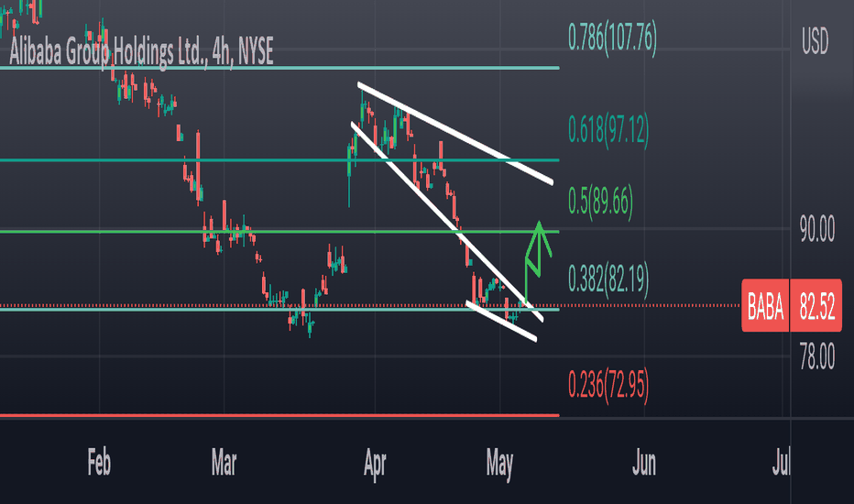Click the Alibaba Group Holdings Ltd. chart title
Viewport: 854px width, 504px height.
[142, 52]
